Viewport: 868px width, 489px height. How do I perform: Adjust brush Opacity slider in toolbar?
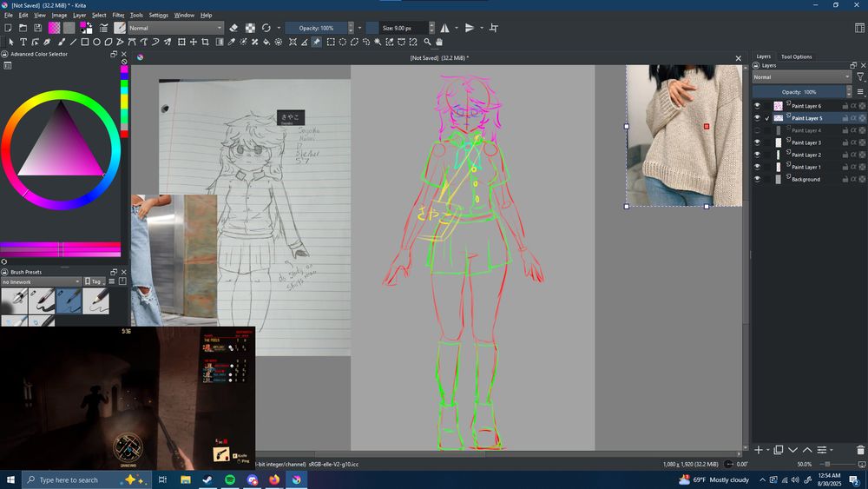(x=316, y=28)
